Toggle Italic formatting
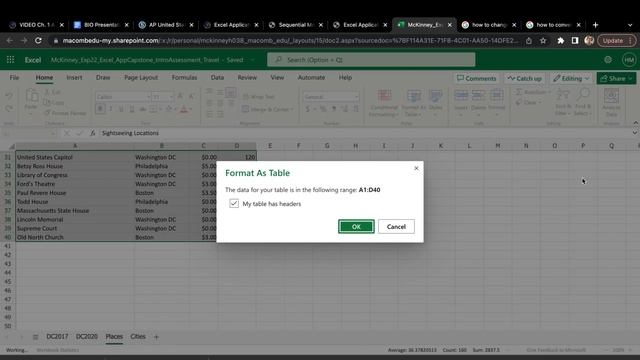Screen dimensions: 640x360 click(x=111, y=109)
